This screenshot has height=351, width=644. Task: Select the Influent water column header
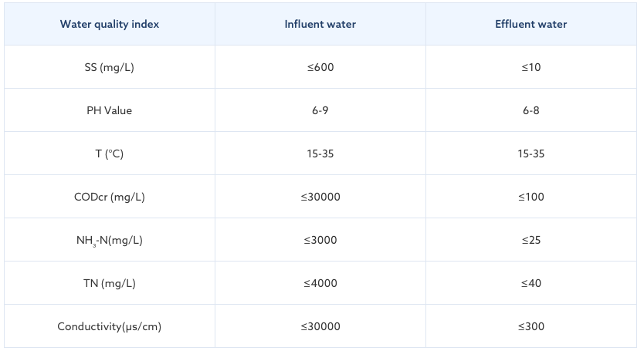tap(320, 24)
